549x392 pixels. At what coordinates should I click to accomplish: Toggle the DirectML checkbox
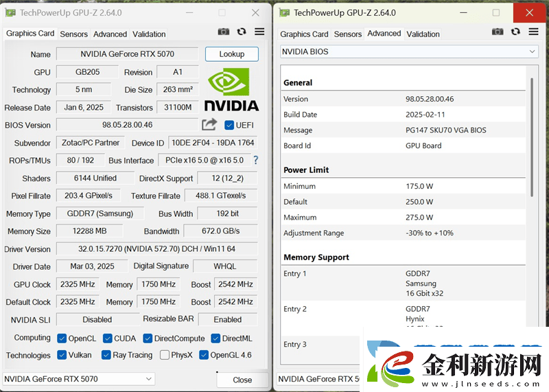[x=215, y=338]
